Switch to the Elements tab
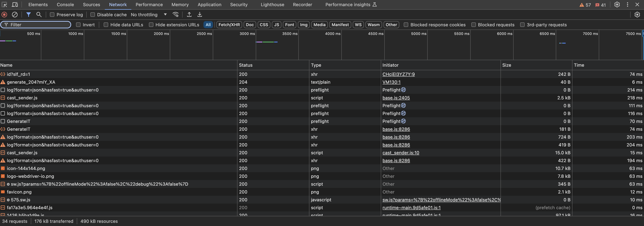Viewport: 644px width, 226px height. 38,4
